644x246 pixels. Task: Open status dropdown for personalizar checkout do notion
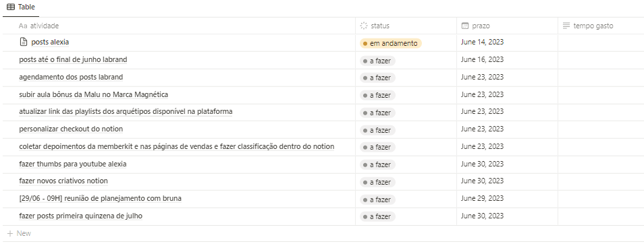[377, 130]
